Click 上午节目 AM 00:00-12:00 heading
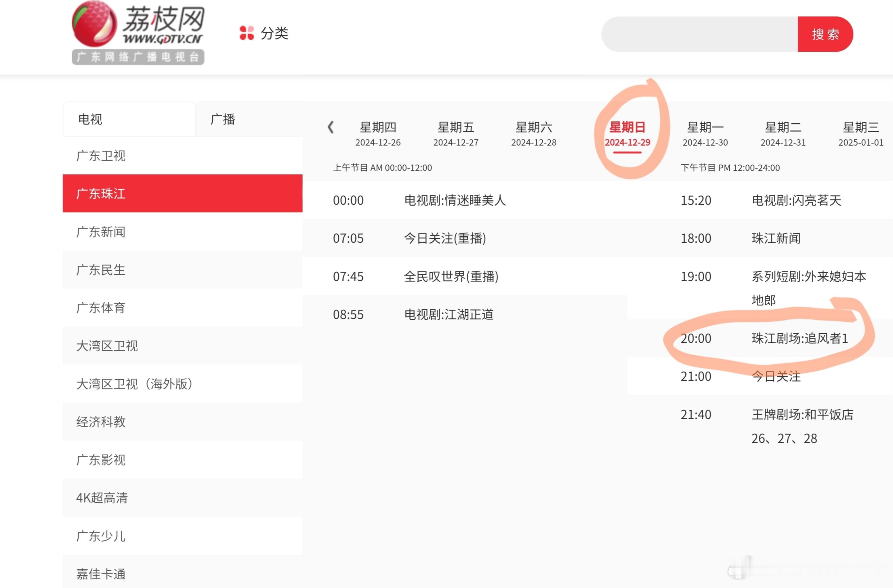Viewport: 893px width, 588px height. coord(382,168)
